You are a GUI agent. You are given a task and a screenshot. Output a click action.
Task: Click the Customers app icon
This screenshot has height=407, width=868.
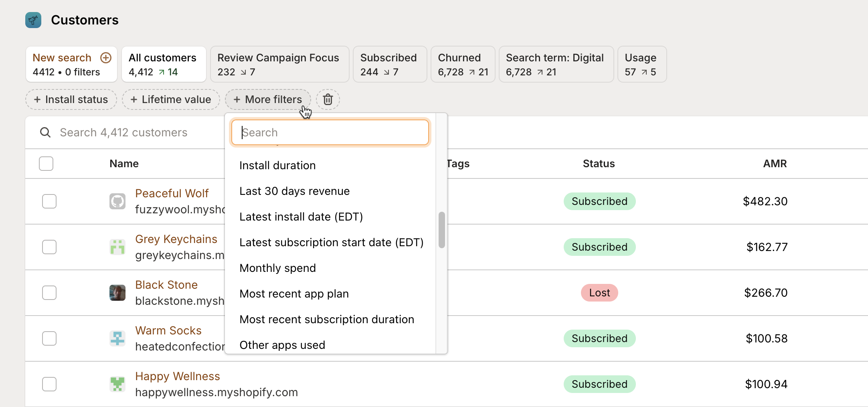(x=33, y=20)
